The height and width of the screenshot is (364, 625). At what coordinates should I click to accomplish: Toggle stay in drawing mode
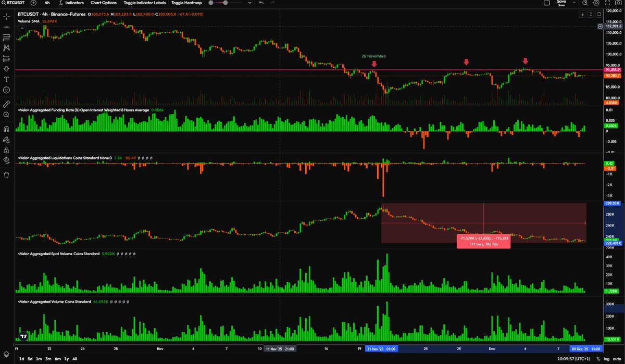pos(6,140)
